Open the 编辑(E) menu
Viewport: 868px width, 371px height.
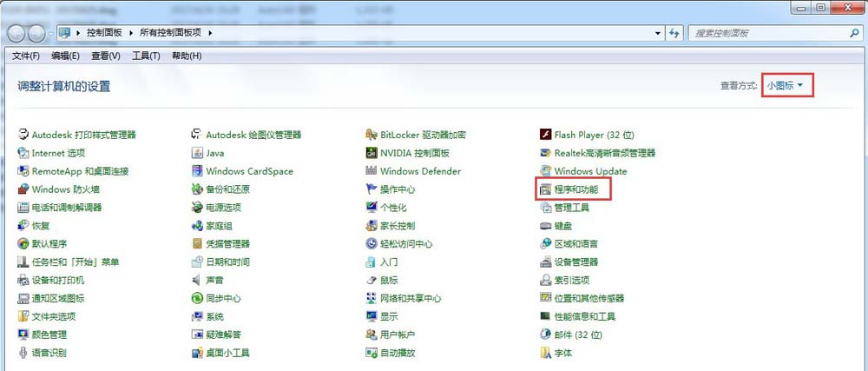tap(65, 56)
